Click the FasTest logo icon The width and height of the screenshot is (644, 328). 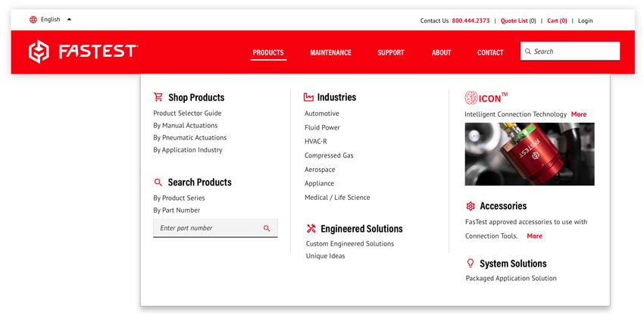tap(39, 52)
